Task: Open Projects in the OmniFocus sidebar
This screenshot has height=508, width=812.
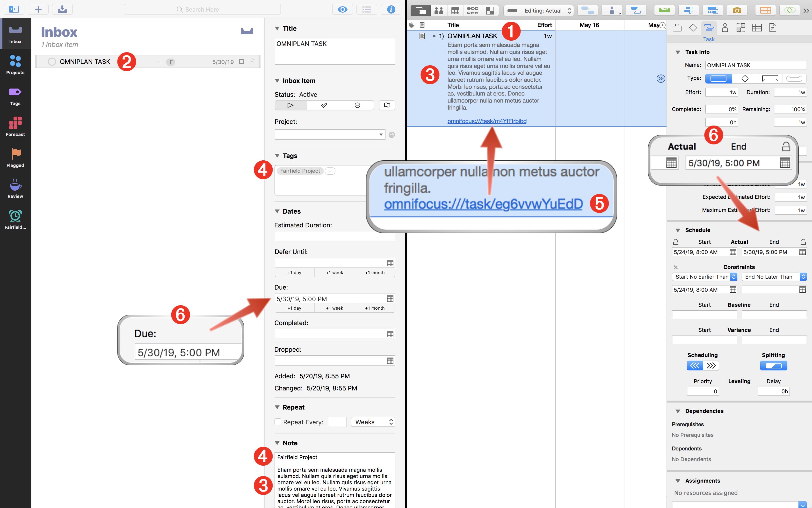Action: point(15,65)
